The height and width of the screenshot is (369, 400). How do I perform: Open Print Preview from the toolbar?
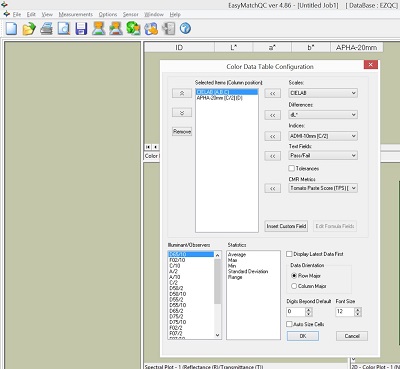click(x=64, y=28)
